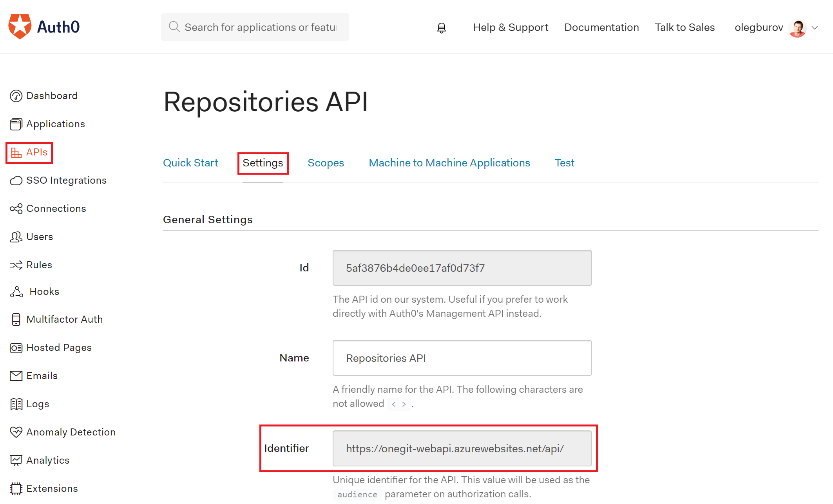The image size is (833, 504).
Task: Click the SSO Integrations cloud icon
Action: point(16,181)
